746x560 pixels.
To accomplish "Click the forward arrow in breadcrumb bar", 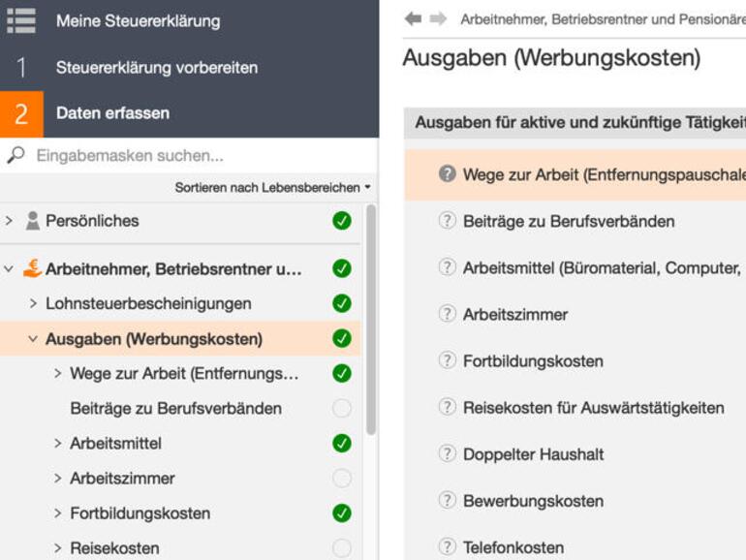I will (438, 18).
